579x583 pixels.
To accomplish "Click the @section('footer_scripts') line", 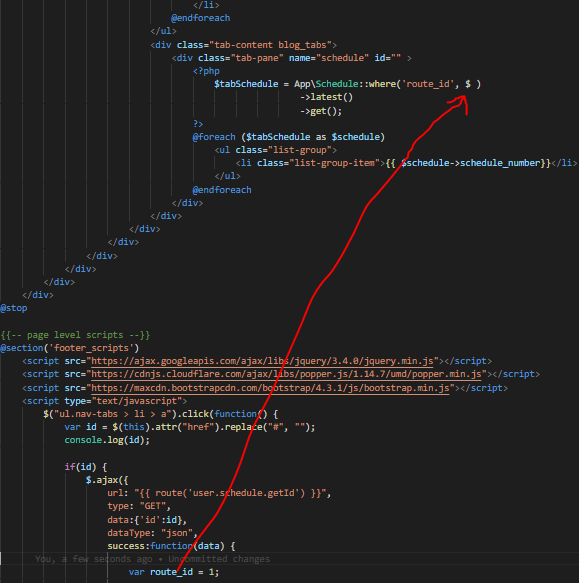I will click(x=70, y=348).
